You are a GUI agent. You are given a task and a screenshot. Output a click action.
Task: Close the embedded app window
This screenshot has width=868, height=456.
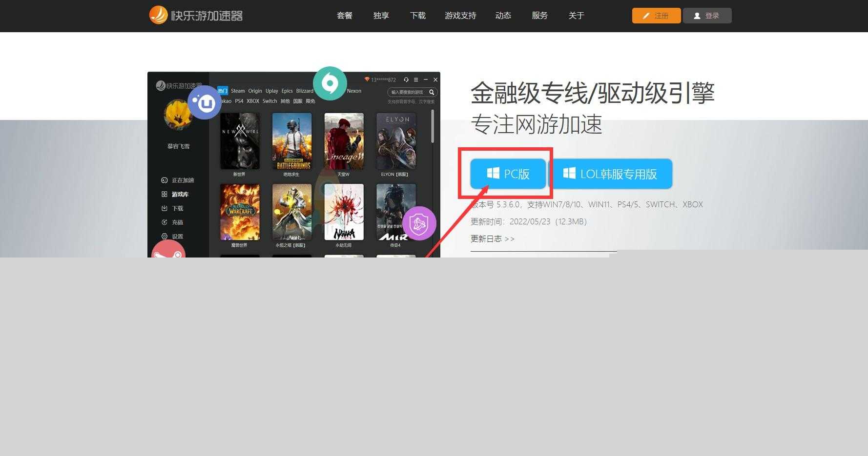[435, 79]
